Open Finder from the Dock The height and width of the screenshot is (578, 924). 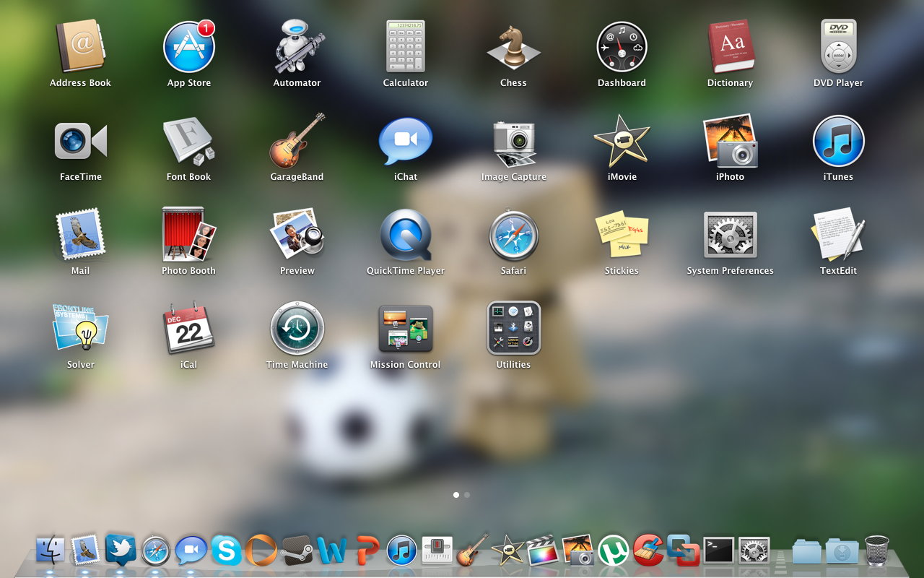(x=51, y=551)
